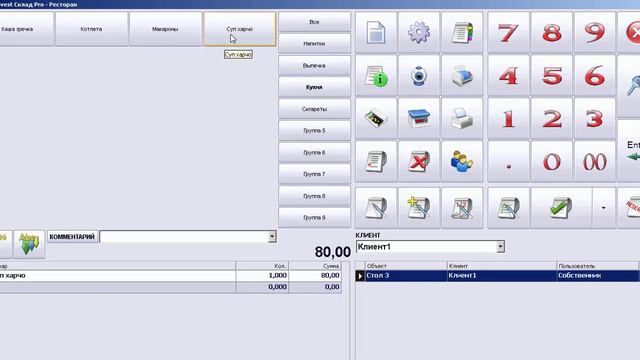Screen dimensions: 640x360
Task: Select the Все category tab
Action: pyautogui.click(x=314, y=22)
